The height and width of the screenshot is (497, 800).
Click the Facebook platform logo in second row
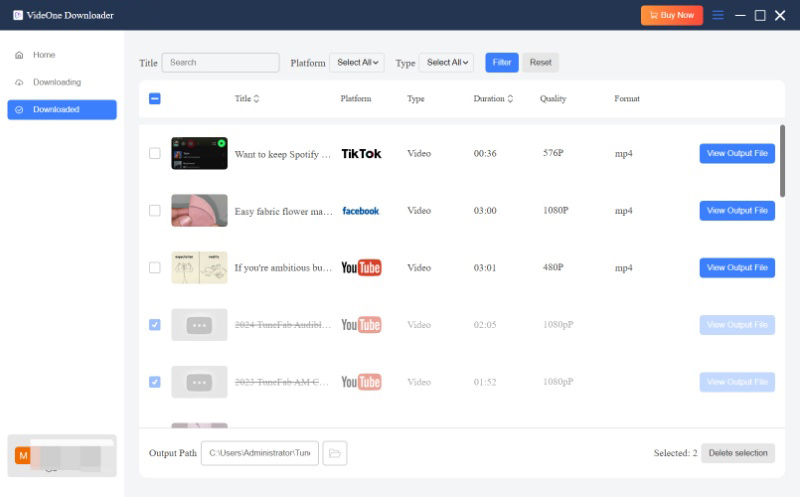point(361,211)
